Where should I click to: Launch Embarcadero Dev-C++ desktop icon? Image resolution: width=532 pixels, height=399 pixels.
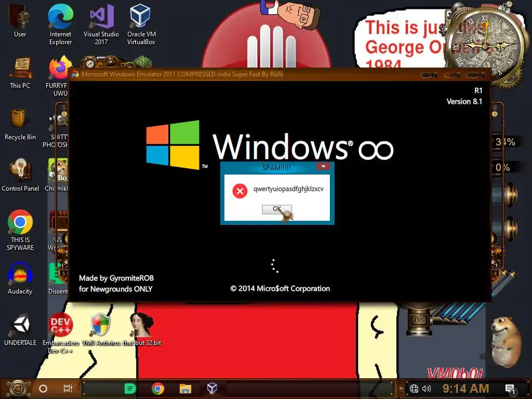[60, 332]
